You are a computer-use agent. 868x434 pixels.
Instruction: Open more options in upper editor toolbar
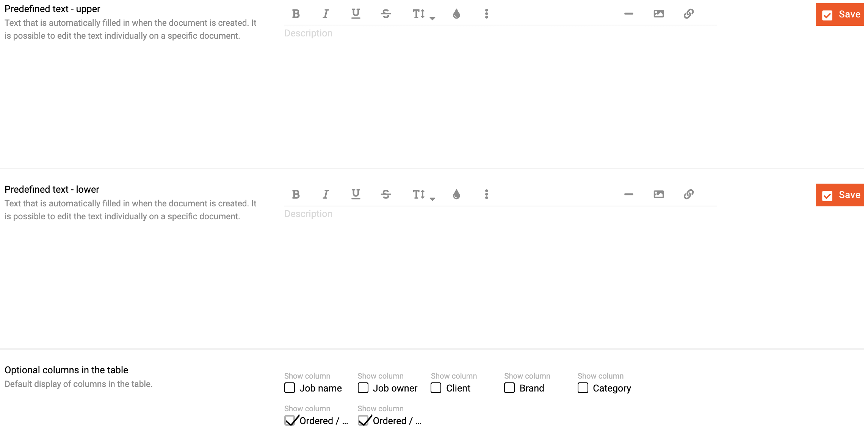(x=486, y=14)
